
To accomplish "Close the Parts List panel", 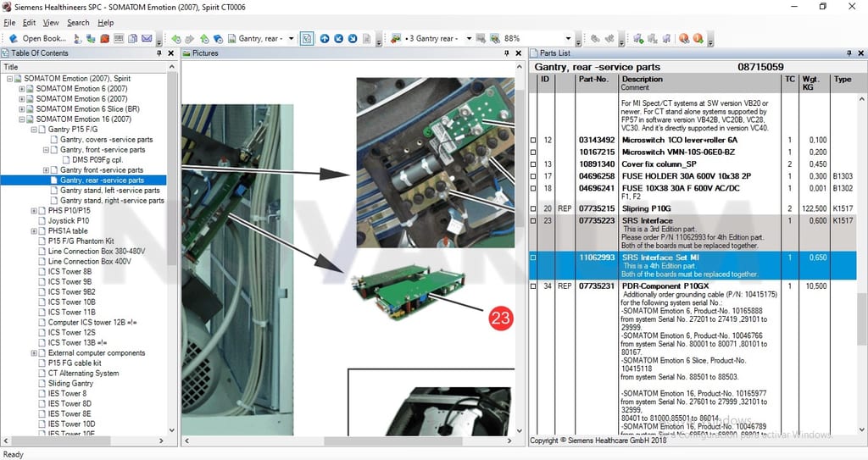I will (x=861, y=53).
